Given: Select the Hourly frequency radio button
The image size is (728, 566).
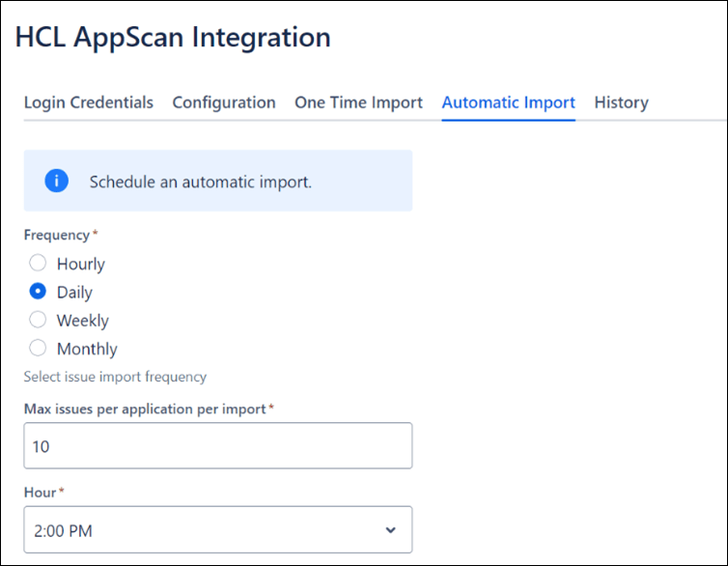Looking at the screenshot, I should point(38,263).
